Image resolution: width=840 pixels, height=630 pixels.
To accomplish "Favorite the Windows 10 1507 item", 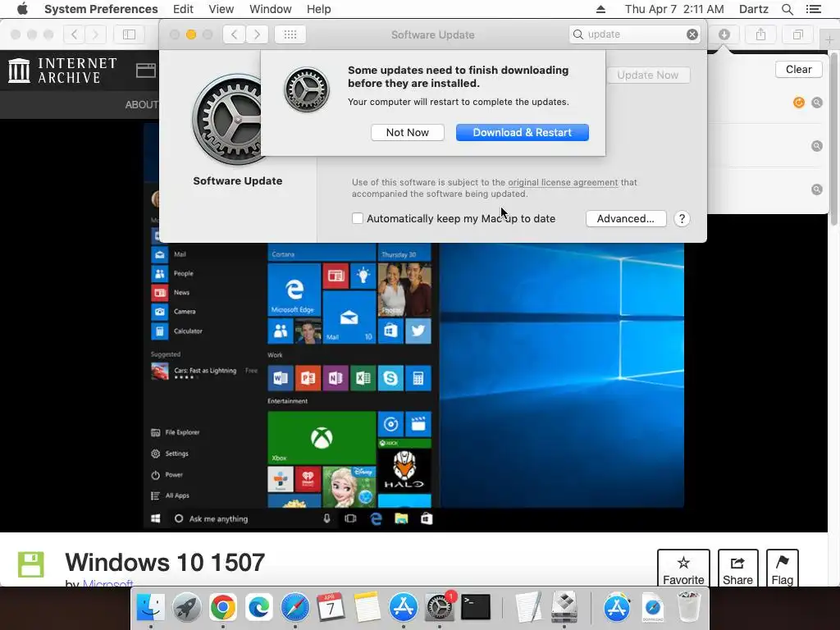I will pos(683,569).
